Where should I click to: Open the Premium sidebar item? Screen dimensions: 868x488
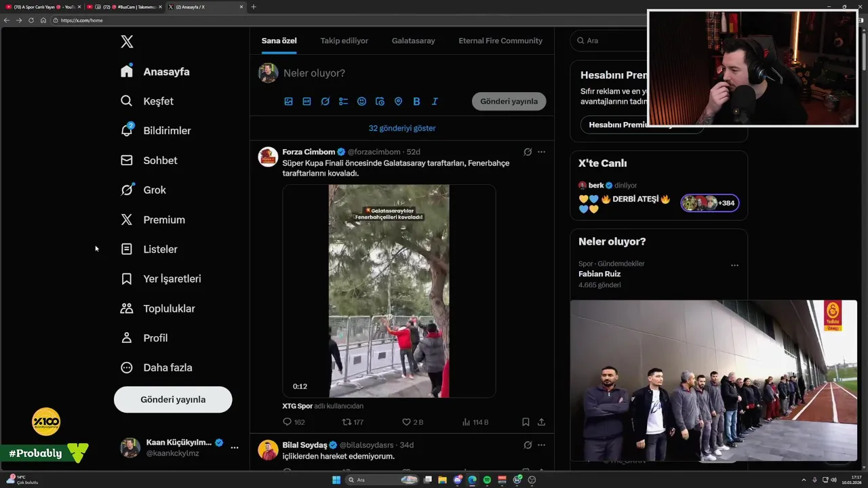[x=153, y=220]
